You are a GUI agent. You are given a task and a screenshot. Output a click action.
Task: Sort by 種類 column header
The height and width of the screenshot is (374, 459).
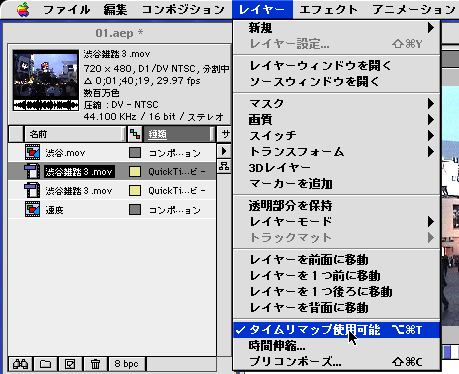click(x=179, y=134)
